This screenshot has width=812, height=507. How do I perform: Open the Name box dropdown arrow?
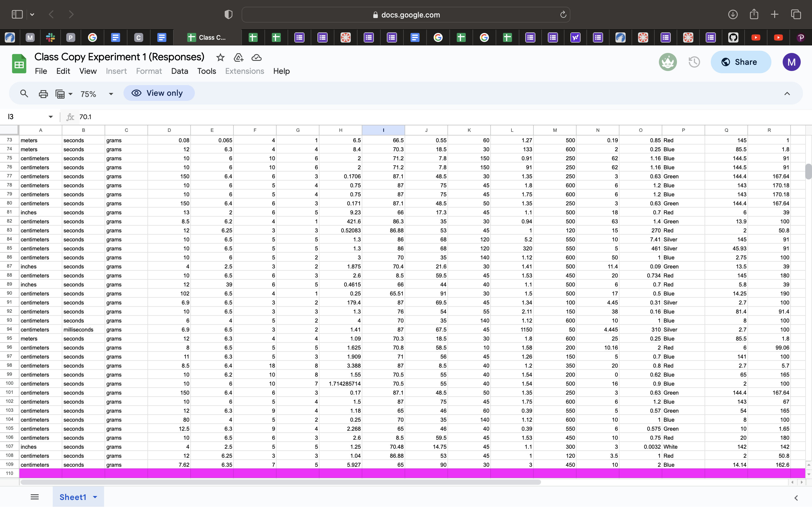(50, 116)
